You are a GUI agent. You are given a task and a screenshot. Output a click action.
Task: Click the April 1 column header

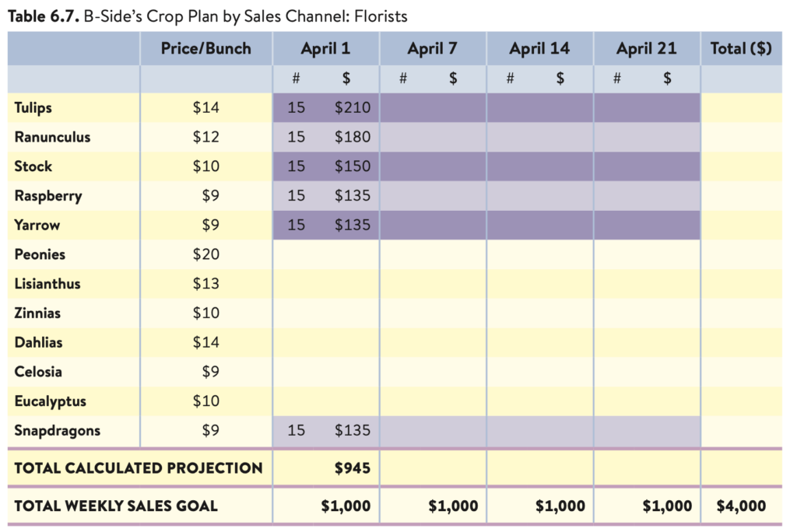coord(325,48)
